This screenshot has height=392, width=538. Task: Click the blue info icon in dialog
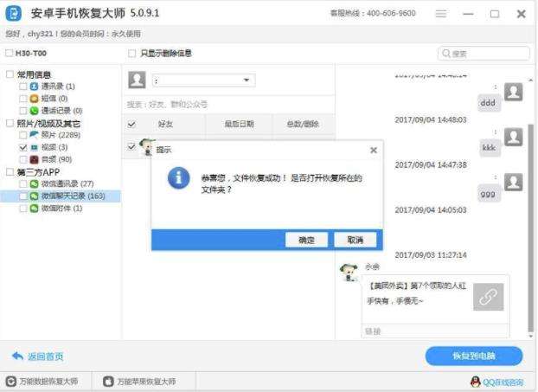178,177
